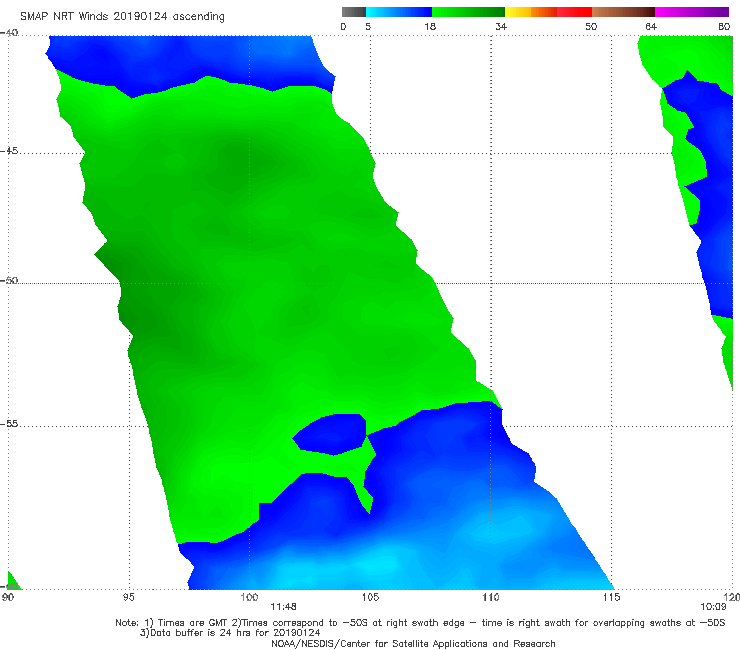
Task: Click the color bar label '18'
Action: coord(430,27)
